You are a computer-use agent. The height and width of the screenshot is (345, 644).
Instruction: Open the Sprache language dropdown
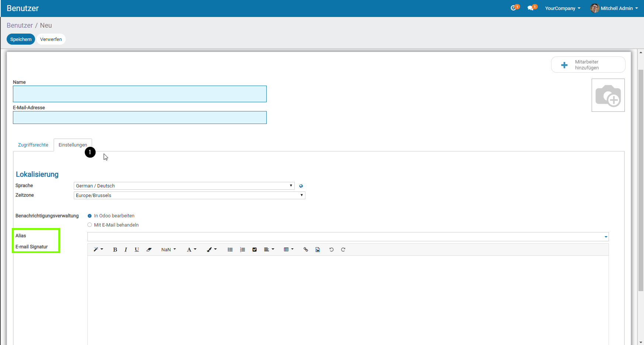pyautogui.click(x=184, y=186)
